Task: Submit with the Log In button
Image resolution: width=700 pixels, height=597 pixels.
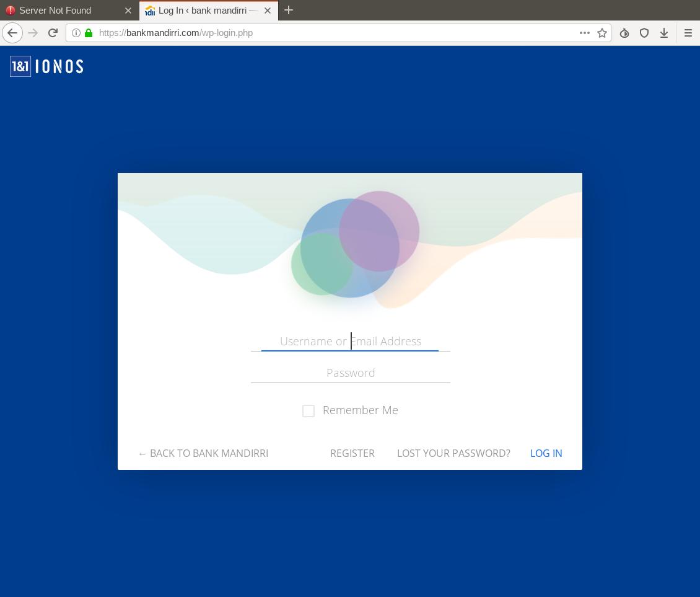Action: 546,453
